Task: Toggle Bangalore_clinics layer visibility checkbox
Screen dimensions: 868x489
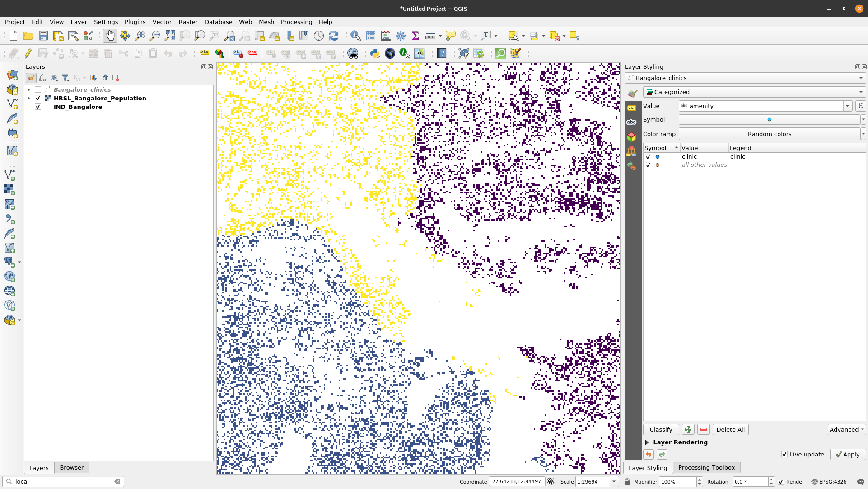Action: click(38, 89)
